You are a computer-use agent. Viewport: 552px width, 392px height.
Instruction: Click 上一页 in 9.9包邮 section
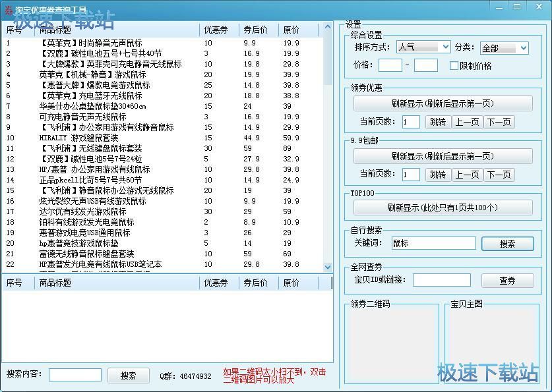468,175
